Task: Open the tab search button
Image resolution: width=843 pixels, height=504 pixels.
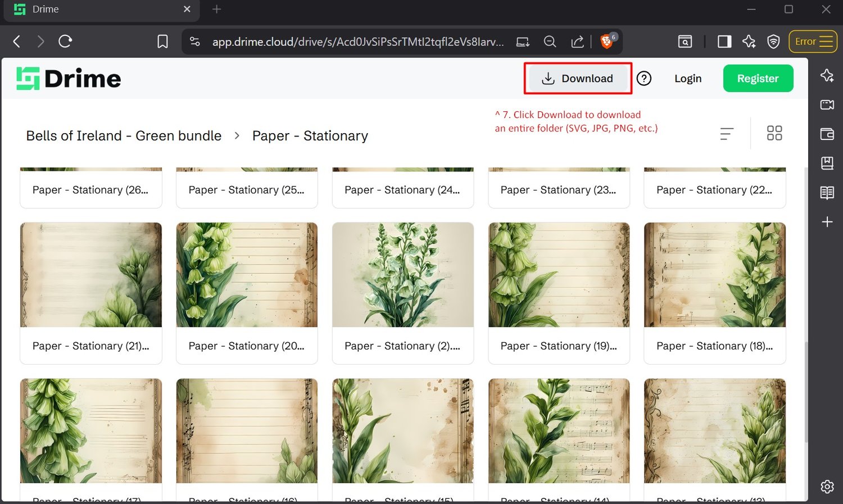Action: click(685, 42)
